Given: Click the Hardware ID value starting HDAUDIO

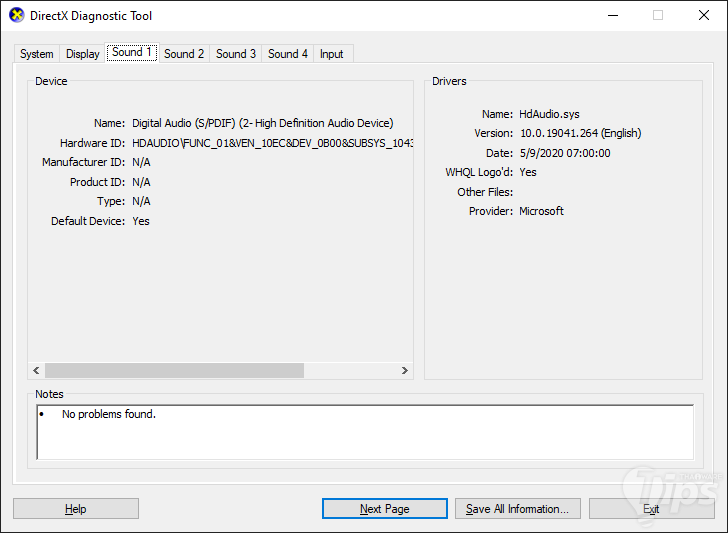Looking at the screenshot, I should click(273, 143).
